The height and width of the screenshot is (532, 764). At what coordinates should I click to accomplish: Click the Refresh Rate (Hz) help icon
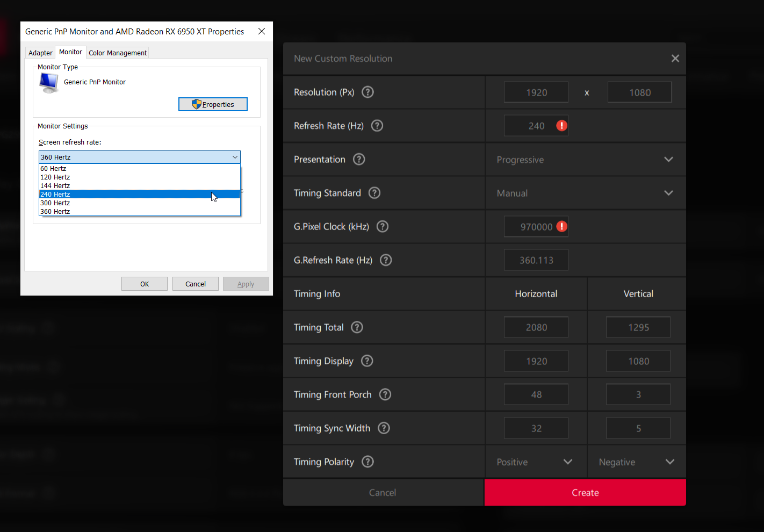click(377, 126)
